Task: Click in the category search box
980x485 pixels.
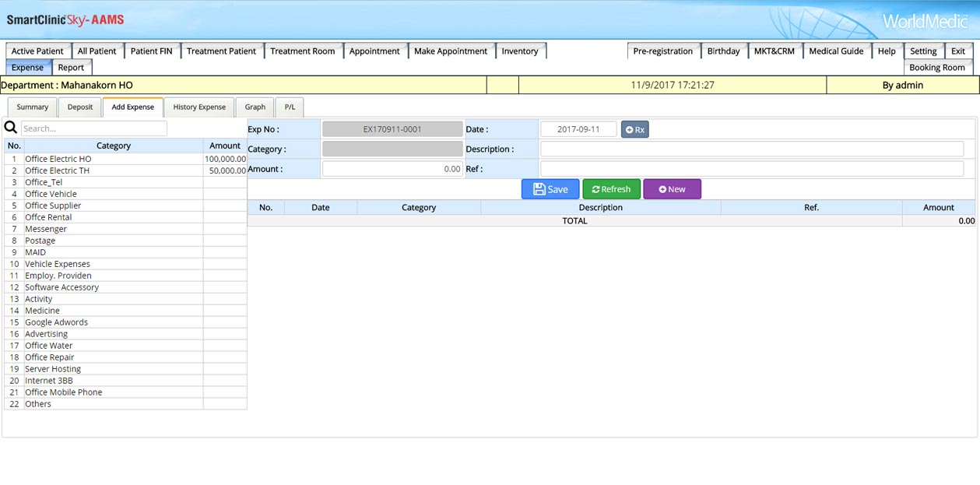Action: click(x=94, y=128)
